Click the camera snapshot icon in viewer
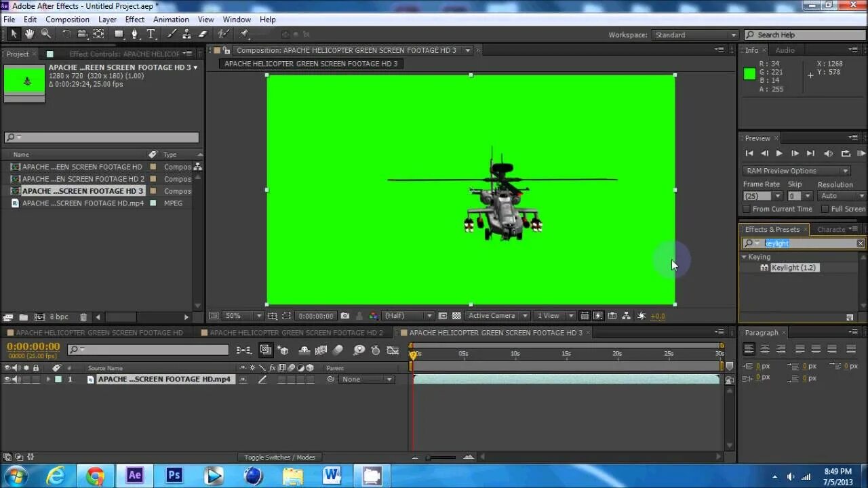Screen dimensions: 868x488 pos(345,316)
